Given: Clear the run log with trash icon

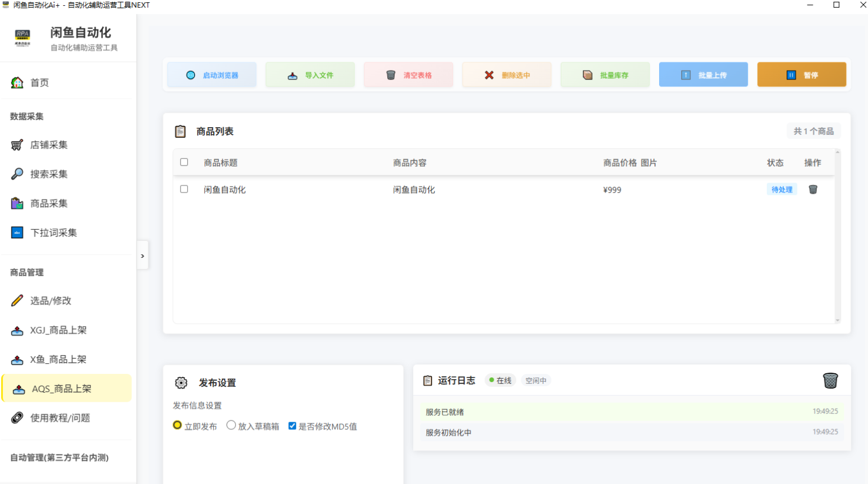Looking at the screenshot, I should click(x=830, y=380).
